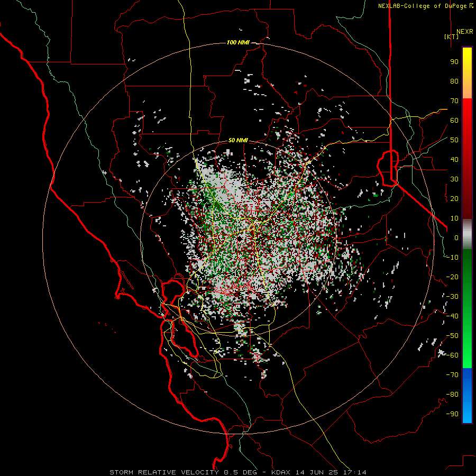This screenshot has height=476, width=476.
Task: Pick the gray zero-velocity color bar segment
Action: [467, 234]
